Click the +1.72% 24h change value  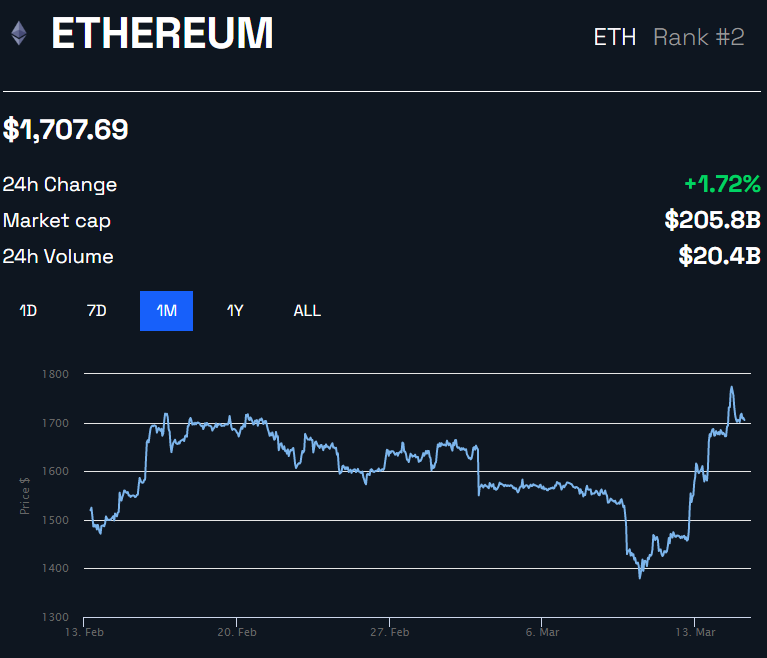(x=722, y=184)
